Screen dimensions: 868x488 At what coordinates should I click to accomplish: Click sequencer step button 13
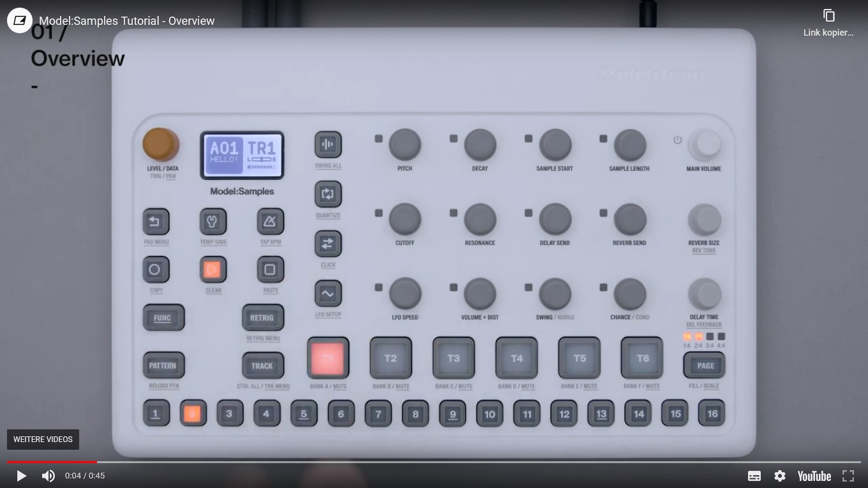tap(601, 413)
